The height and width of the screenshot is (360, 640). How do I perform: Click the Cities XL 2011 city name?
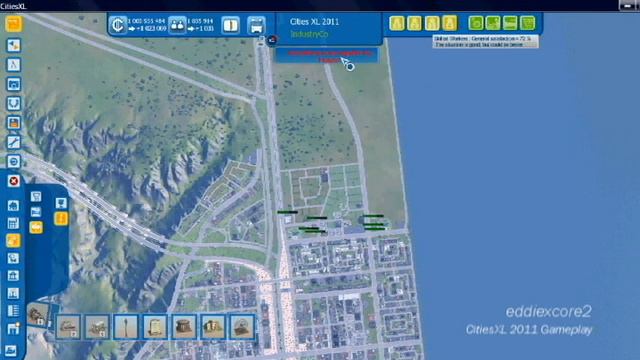point(314,22)
